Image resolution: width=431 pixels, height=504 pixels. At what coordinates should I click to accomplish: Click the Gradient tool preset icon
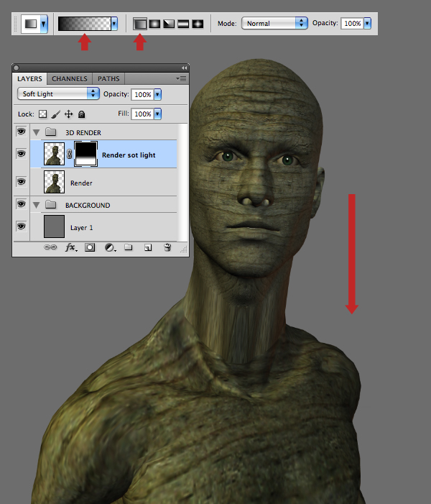click(31, 24)
